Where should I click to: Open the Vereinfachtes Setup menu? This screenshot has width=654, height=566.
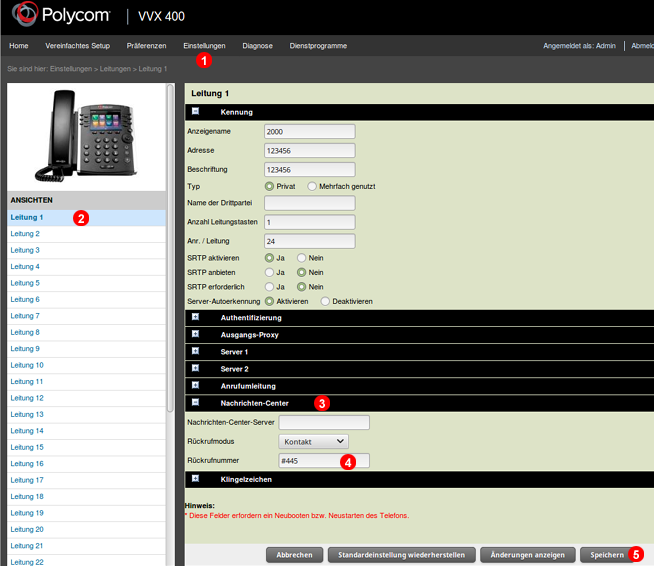coord(78,46)
